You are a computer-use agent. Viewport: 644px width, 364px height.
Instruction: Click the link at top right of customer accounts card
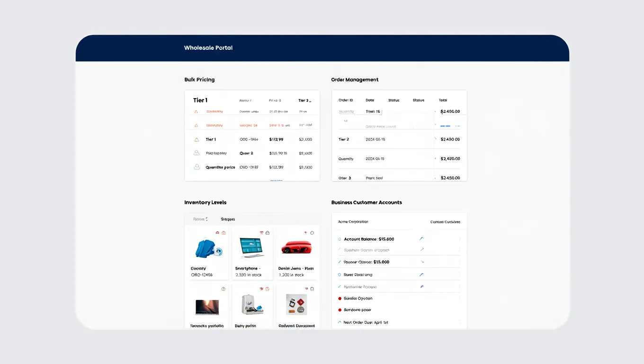tap(445, 222)
